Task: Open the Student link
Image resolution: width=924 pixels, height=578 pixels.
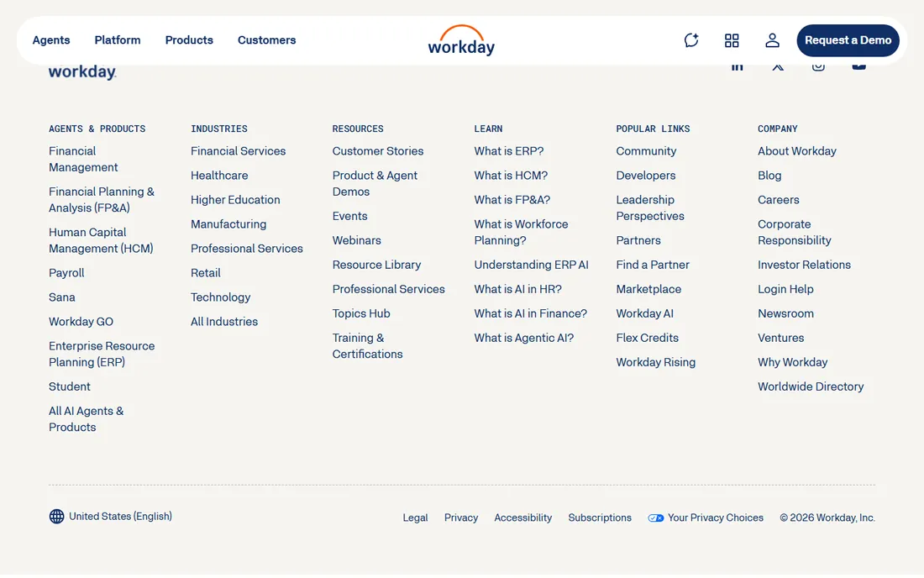Action: (x=70, y=386)
